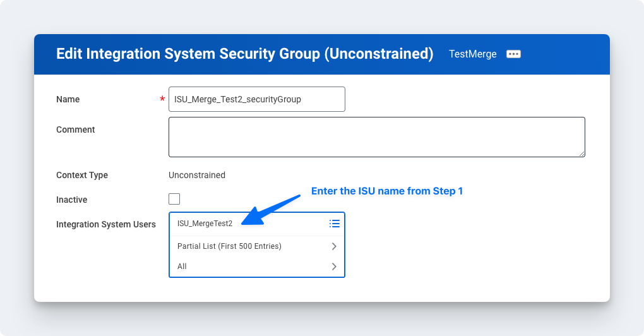Click the red required asterisk by Name
644x336 pixels.
point(162,99)
